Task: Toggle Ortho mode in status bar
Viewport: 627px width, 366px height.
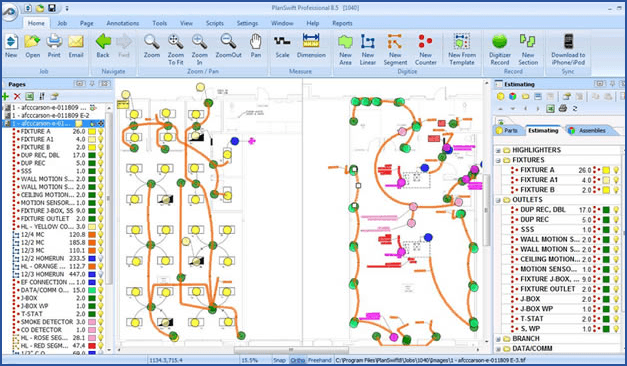Action: (x=297, y=360)
